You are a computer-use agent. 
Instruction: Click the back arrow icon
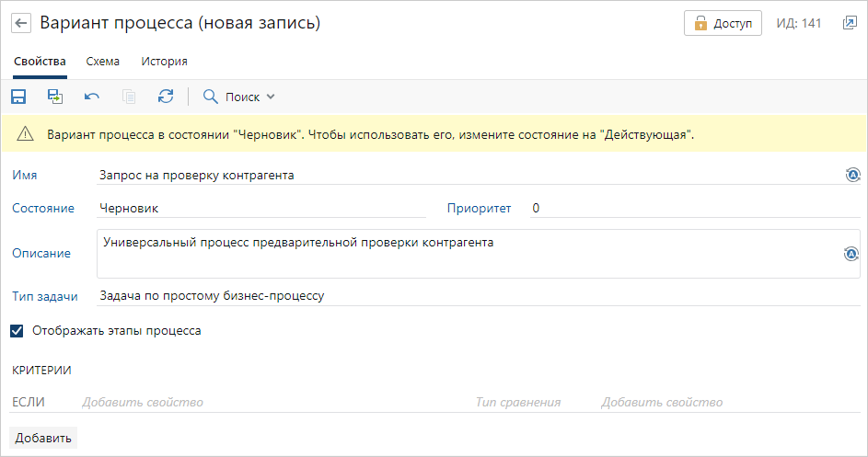(x=21, y=23)
